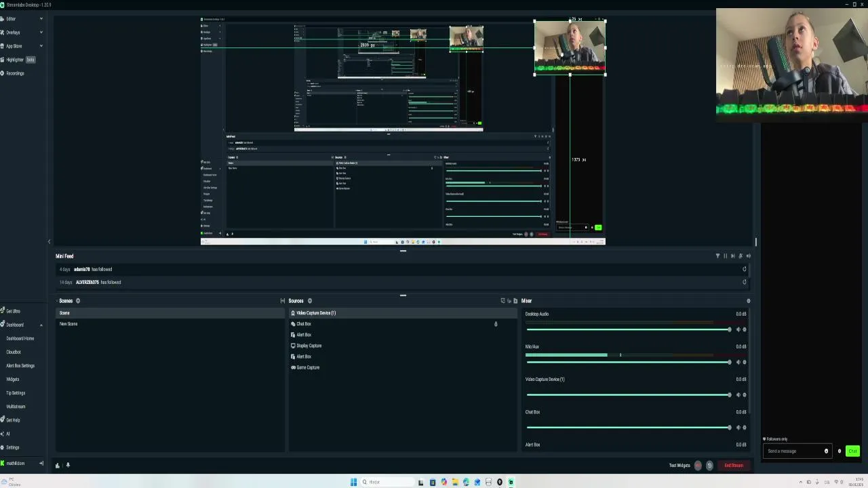The image size is (868, 488).
Task: Click the Test Widgets button
Action: (x=679, y=466)
